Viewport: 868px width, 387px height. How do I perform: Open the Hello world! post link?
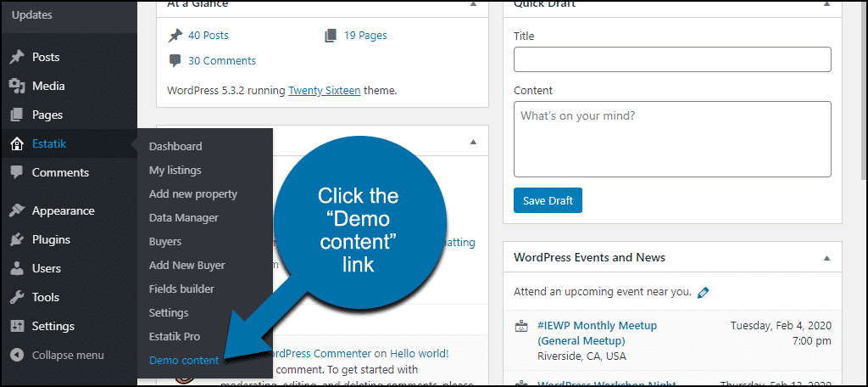click(419, 353)
